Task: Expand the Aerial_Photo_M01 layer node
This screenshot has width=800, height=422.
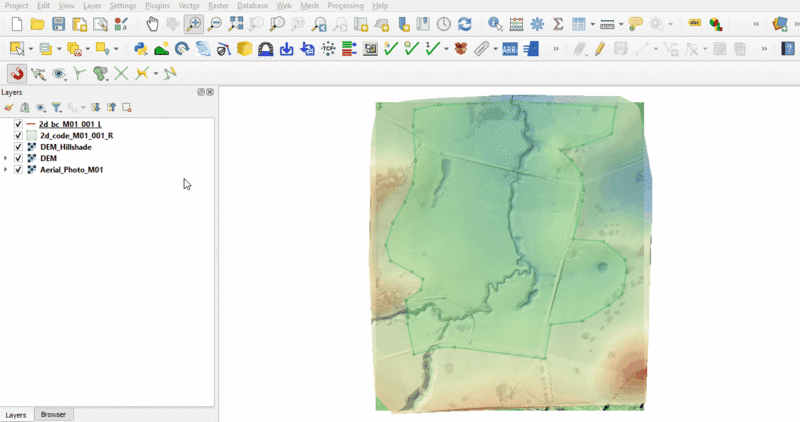Action: (7, 170)
